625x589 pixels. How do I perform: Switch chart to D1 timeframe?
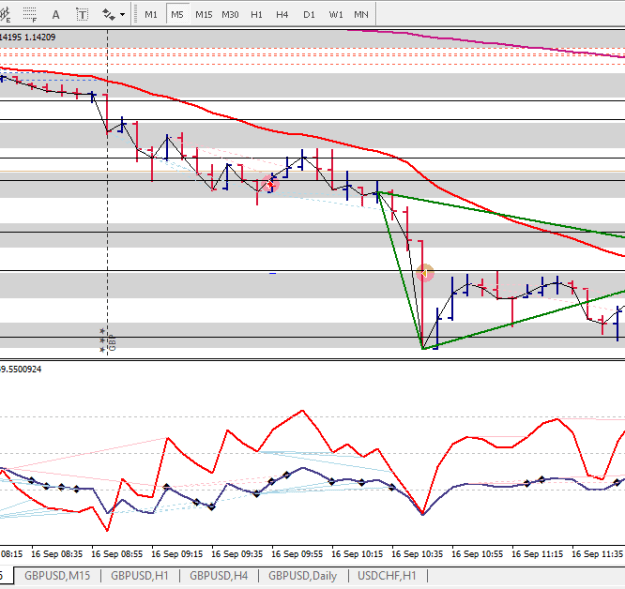309,15
